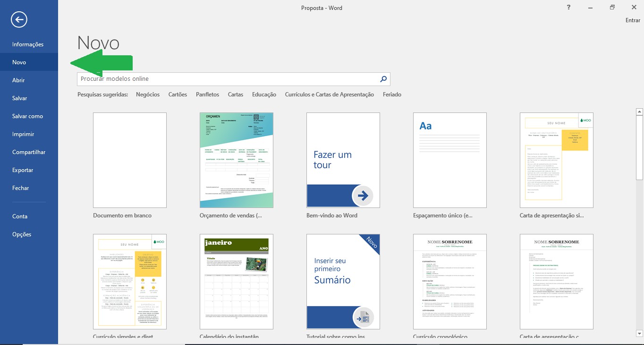Open the Informações menu item
The width and height of the screenshot is (644, 345).
click(29, 44)
